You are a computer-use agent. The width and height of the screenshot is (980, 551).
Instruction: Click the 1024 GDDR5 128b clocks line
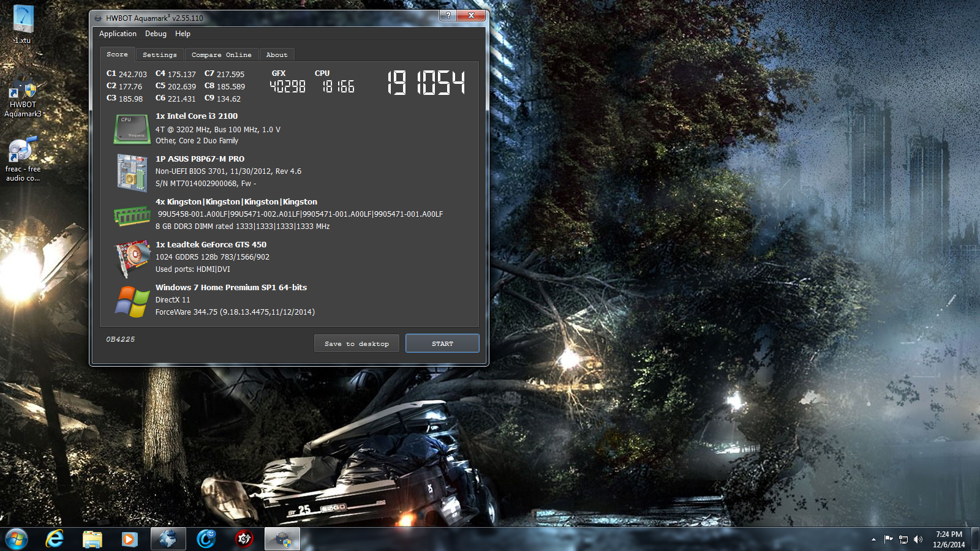213,257
